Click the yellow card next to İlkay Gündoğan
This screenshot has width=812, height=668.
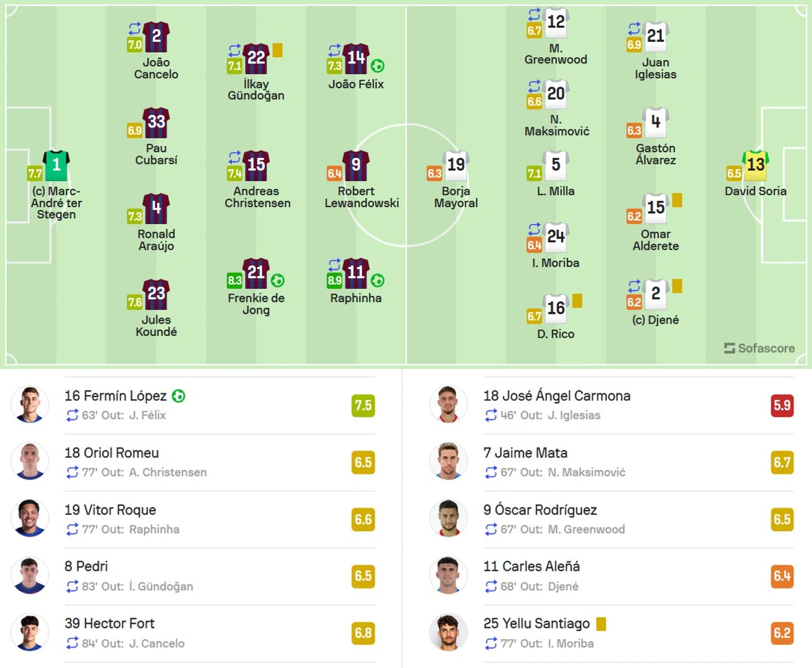[x=278, y=51]
